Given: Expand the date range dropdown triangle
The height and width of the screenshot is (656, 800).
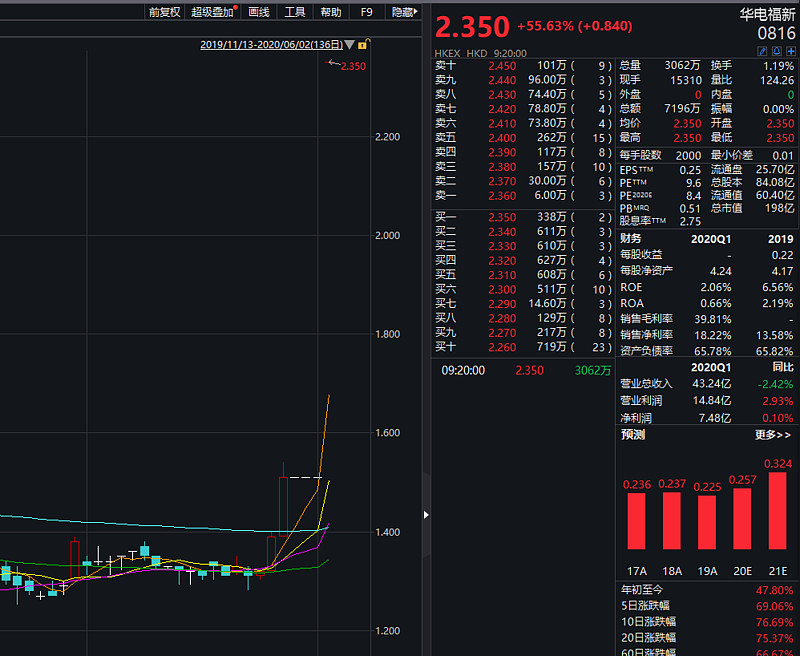Looking at the screenshot, I should coord(349,45).
